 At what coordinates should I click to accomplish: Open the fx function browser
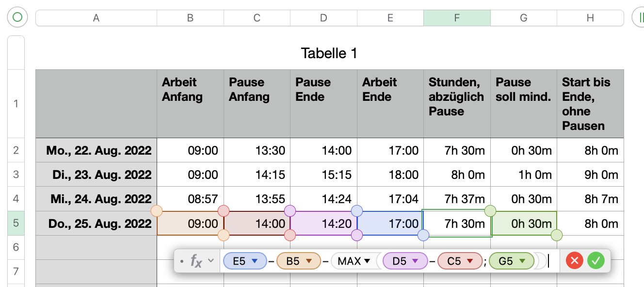coord(196,261)
